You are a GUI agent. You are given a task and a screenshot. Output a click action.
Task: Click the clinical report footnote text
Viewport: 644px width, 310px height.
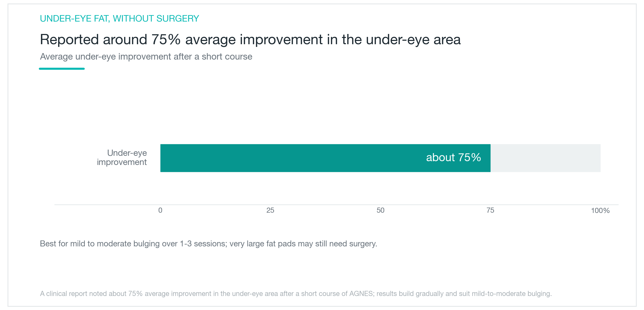[x=296, y=294]
